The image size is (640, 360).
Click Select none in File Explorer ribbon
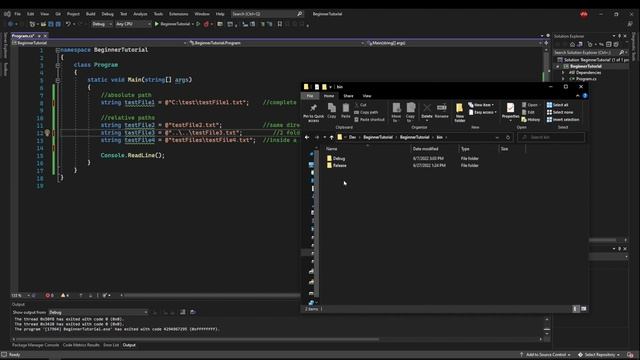click(x=560, y=112)
